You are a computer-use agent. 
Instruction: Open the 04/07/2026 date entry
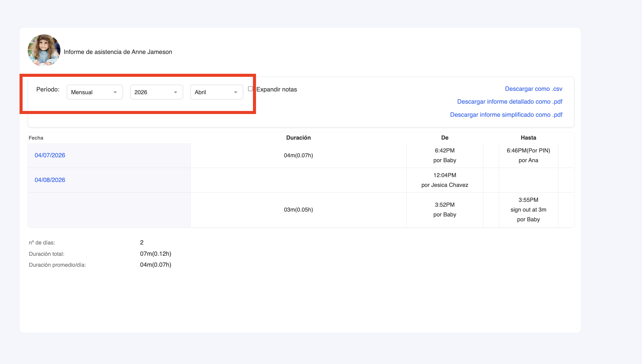click(50, 155)
